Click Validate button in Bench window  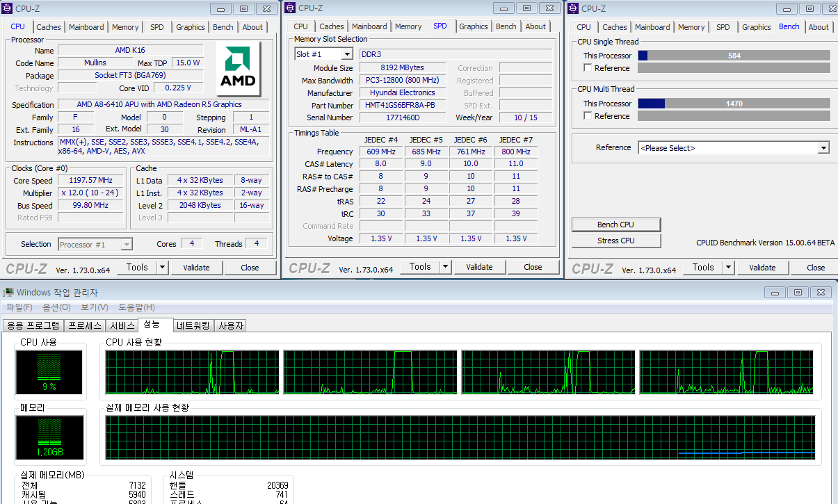tap(762, 267)
